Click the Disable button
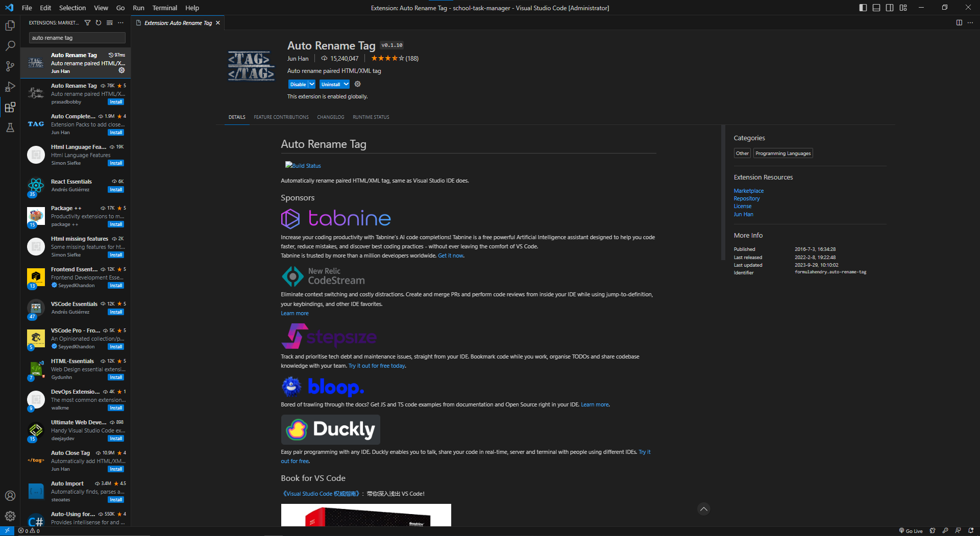 (x=298, y=84)
